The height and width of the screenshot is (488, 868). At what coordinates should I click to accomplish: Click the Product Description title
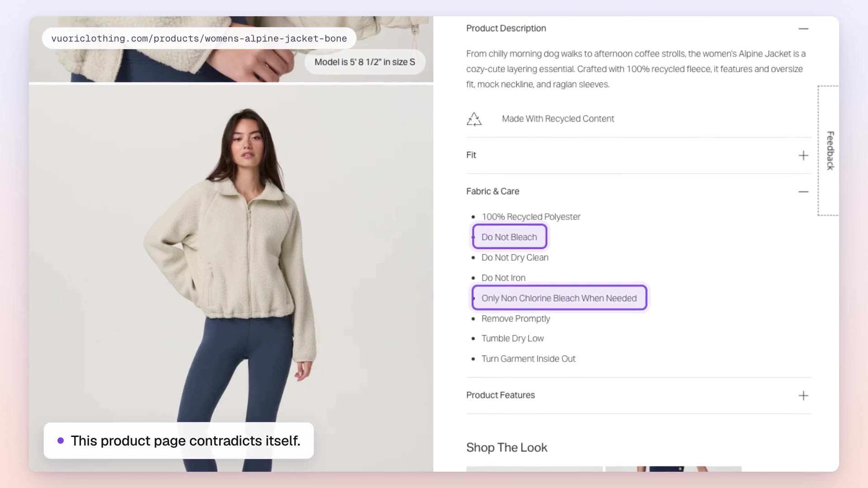[x=506, y=28]
